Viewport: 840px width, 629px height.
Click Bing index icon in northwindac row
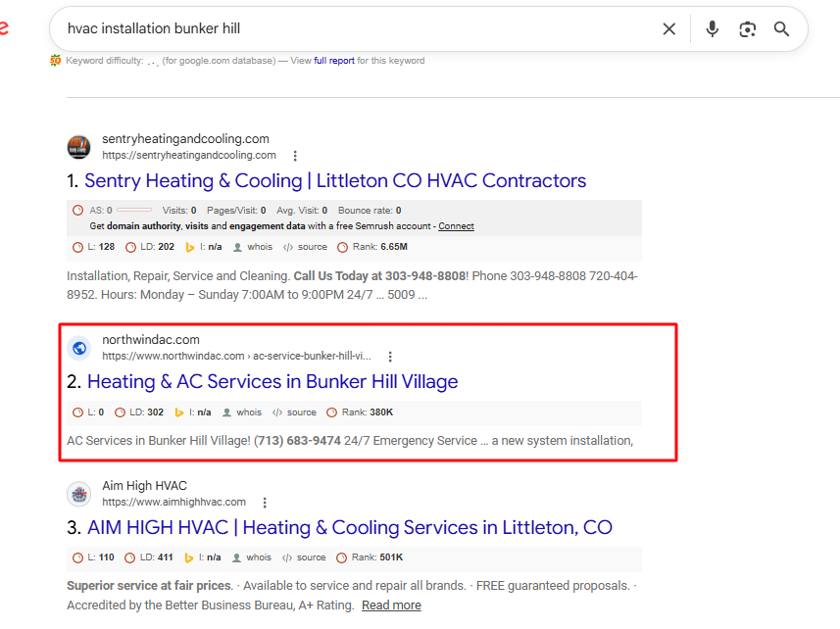179,412
